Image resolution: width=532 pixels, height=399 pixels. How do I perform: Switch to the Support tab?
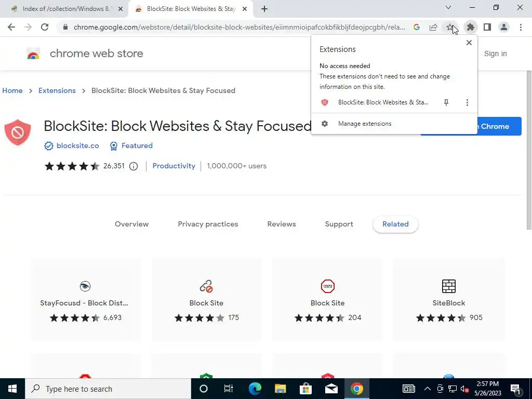coord(339,224)
